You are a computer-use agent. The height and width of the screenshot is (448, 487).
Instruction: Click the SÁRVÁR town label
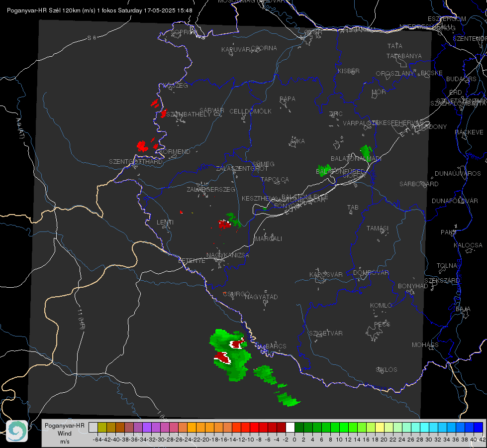pyautogui.click(x=212, y=111)
